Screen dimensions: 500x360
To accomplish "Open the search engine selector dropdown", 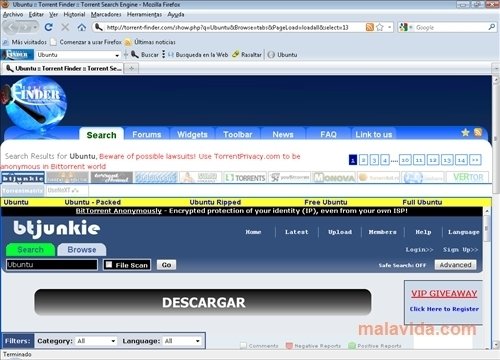I will 406,27.
